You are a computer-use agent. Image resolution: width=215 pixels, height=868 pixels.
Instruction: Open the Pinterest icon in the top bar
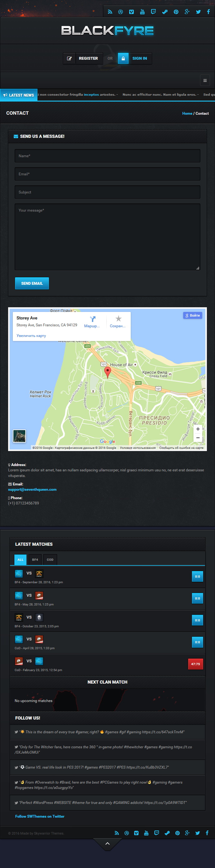tap(176, 12)
